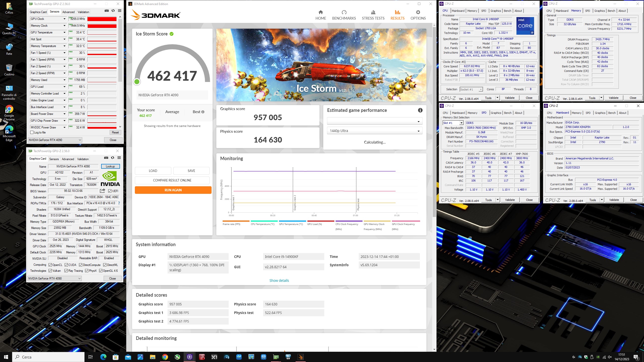Expand the Hot Spot sensor dropdown

64,39
